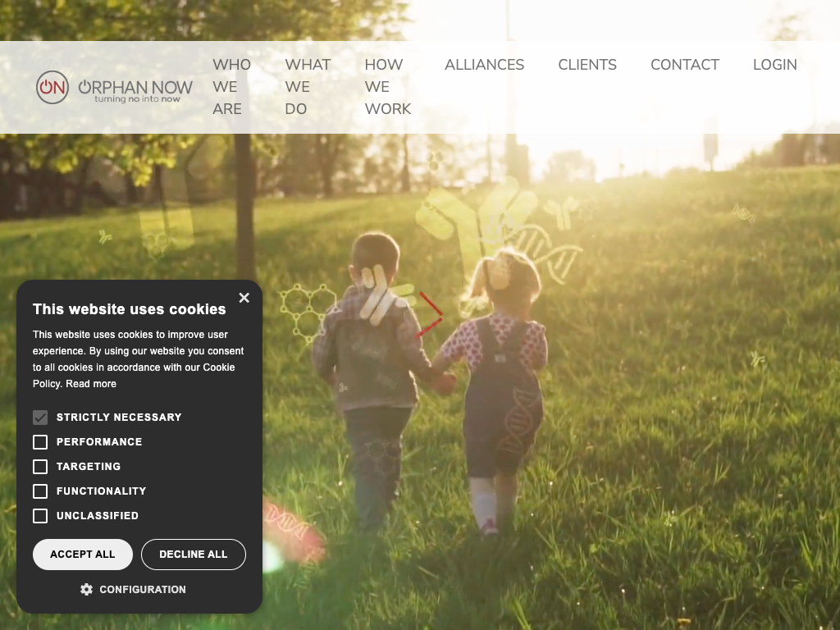Open cookie Configuration settings
Screen dimensions: 840x630
tap(133, 589)
